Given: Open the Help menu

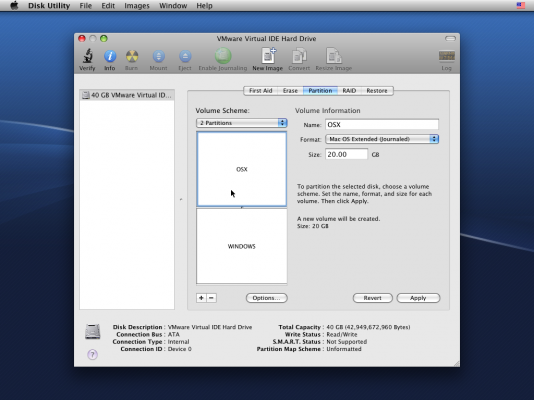Looking at the screenshot, I should pyautogui.click(x=204, y=5).
